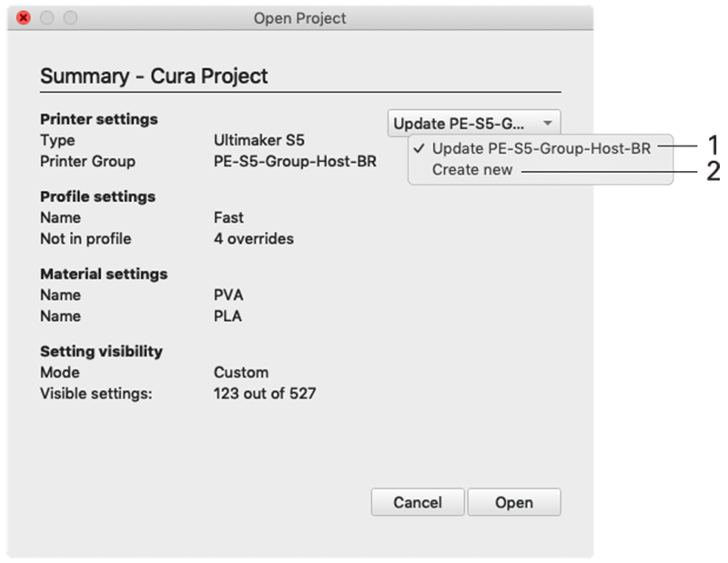Click the 123 out of 527 value
This screenshot has height=563, width=728.
(x=264, y=393)
